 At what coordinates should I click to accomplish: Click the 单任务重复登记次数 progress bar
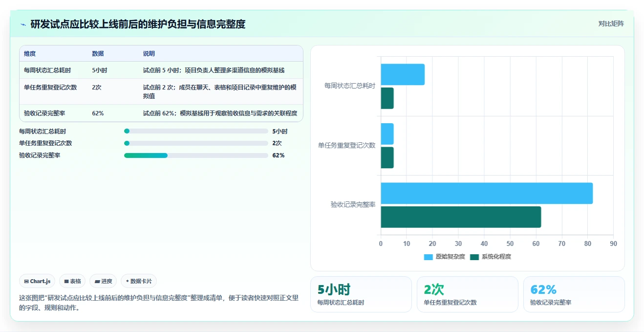196,143
